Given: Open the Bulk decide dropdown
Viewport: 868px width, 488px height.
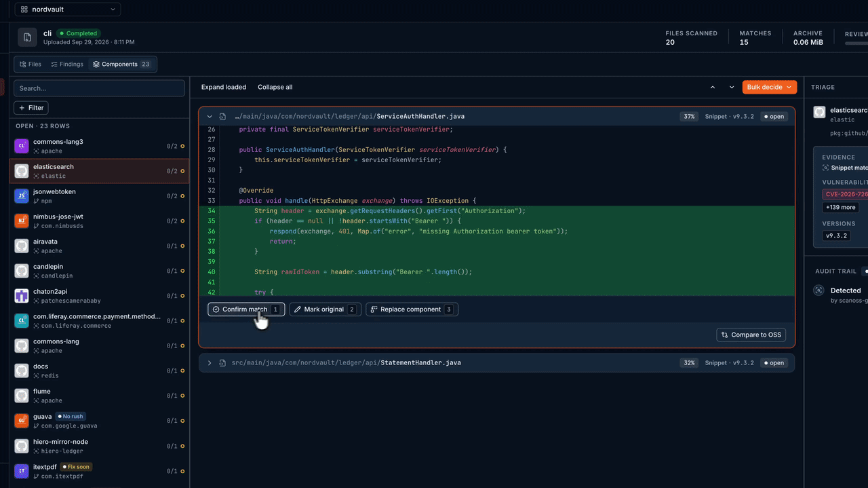Looking at the screenshot, I should point(771,87).
